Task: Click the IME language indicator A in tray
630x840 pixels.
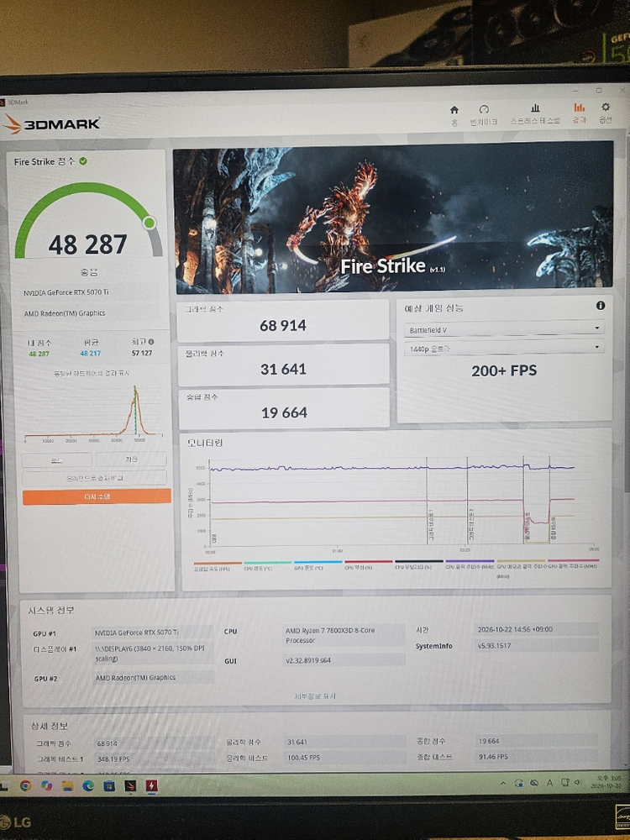Action: 549,783
